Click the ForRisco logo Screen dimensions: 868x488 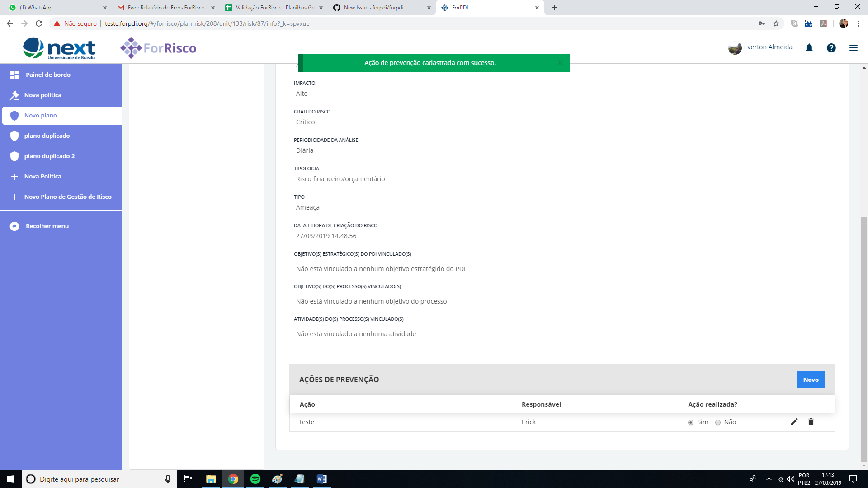coord(159,48)
